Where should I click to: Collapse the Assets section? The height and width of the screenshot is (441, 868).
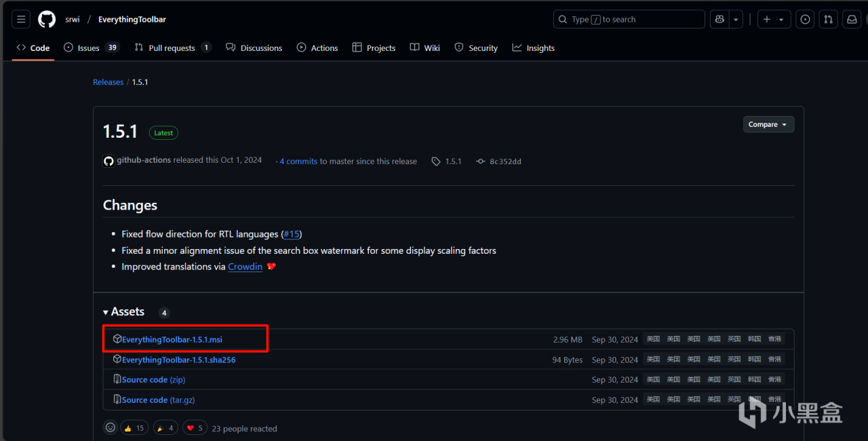(124, 312)
